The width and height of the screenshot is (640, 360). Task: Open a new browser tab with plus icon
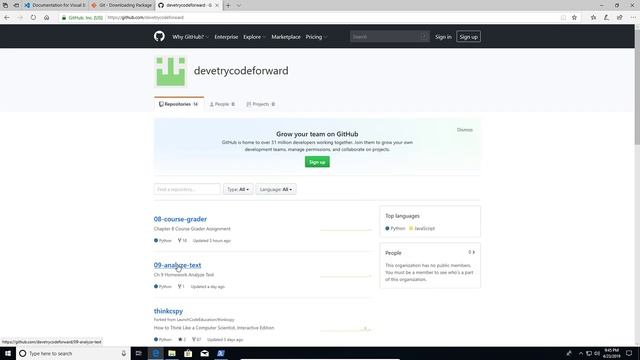coord(228,5)
